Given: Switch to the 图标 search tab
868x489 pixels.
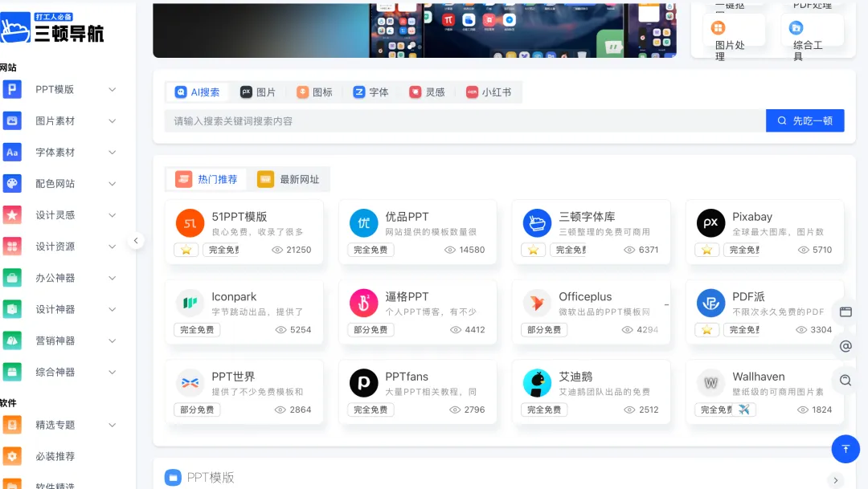Looking at the screenshot, I should point(314,92).
